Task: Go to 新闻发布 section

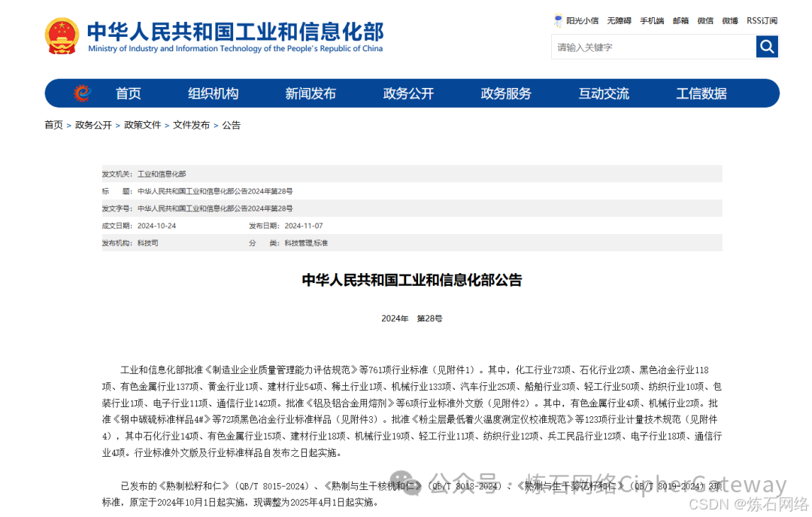Action: 311,93
